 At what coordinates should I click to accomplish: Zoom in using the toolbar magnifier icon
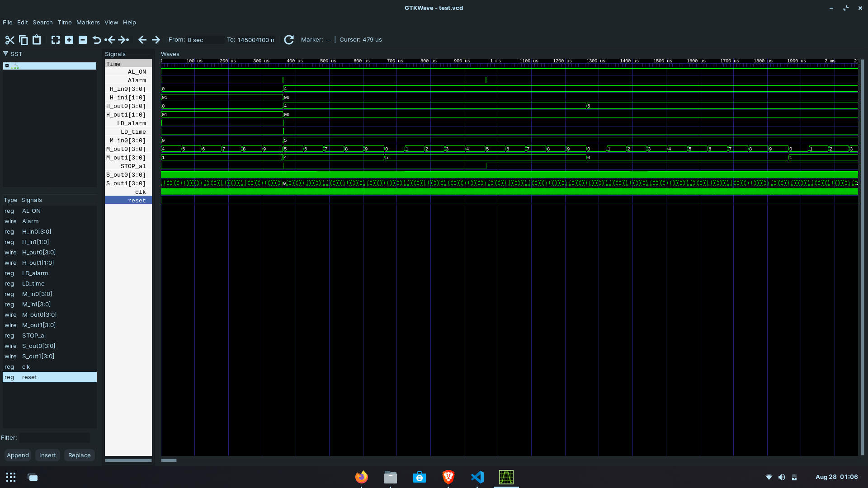pos(69,40)
